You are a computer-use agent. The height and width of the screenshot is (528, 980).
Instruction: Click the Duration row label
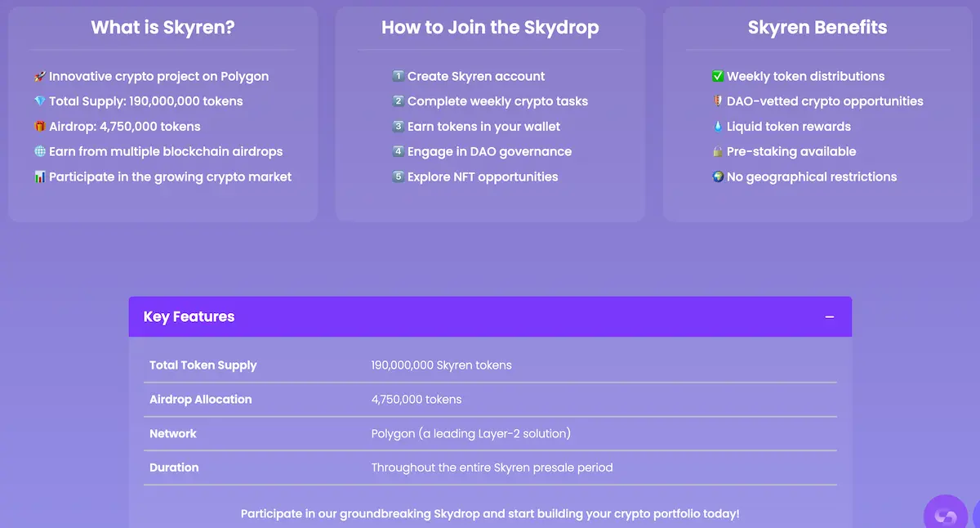point(174,468)
